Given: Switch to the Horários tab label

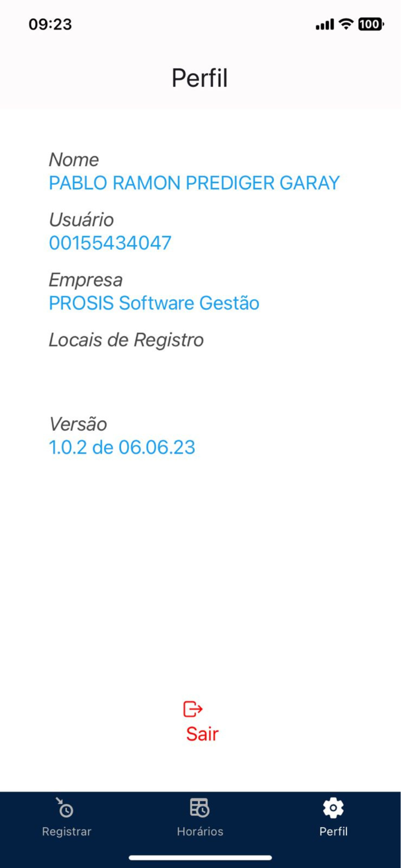Looking at the screenshot, I should [x=200, y=831].
